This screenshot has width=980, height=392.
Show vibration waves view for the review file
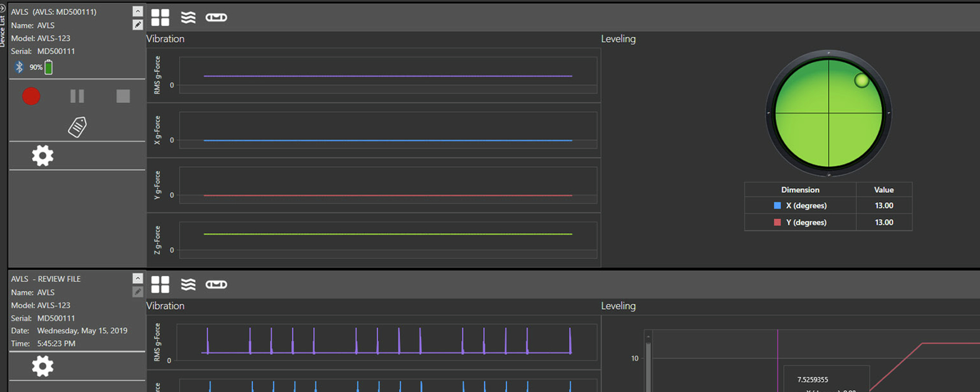188,284
